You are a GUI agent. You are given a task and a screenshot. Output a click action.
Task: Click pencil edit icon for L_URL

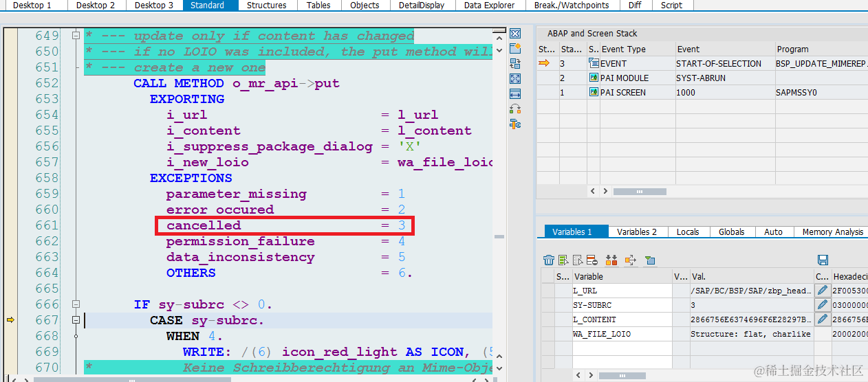pos(823,291)
